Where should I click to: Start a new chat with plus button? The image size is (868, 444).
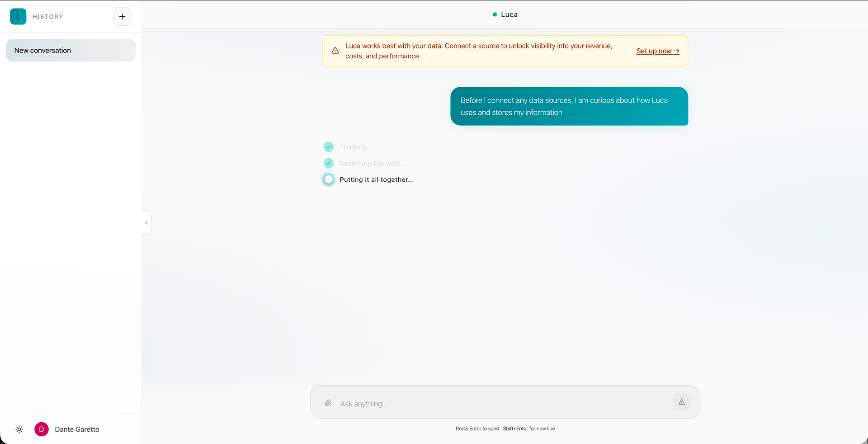122,17
